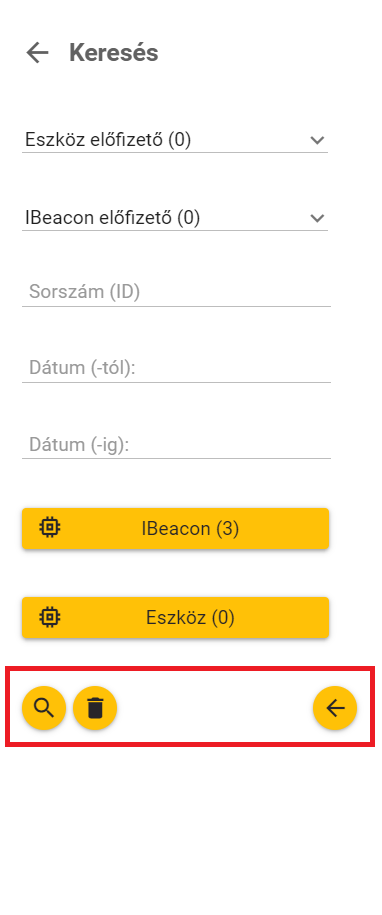Click the yellow magnifier search button
Image resolution: width=382 pixels, height=915 pixels.
[44, 708]
